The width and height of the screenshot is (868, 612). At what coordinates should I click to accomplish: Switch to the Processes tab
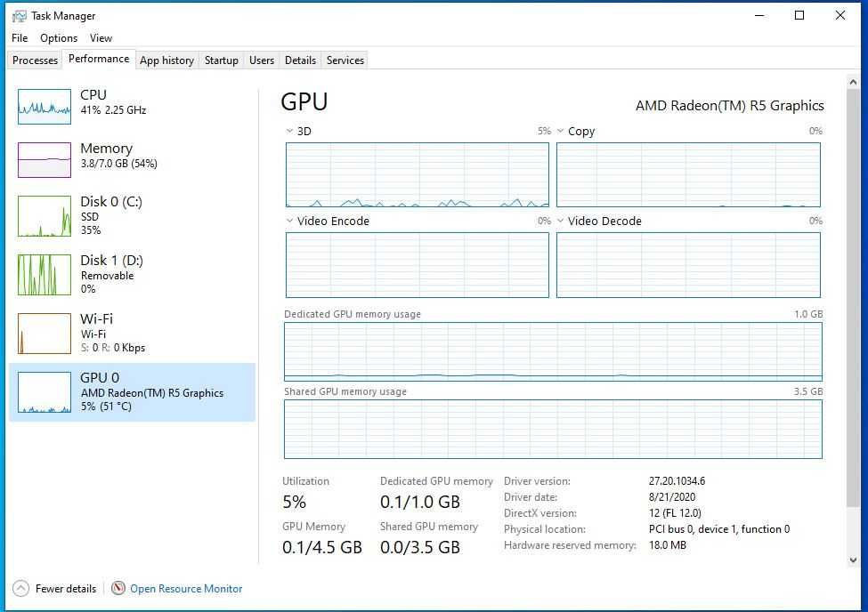(x=36, y=60)
